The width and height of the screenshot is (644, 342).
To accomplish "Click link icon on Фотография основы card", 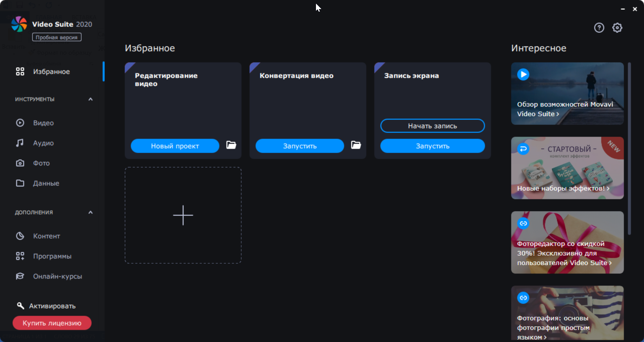I will point(523,298).
